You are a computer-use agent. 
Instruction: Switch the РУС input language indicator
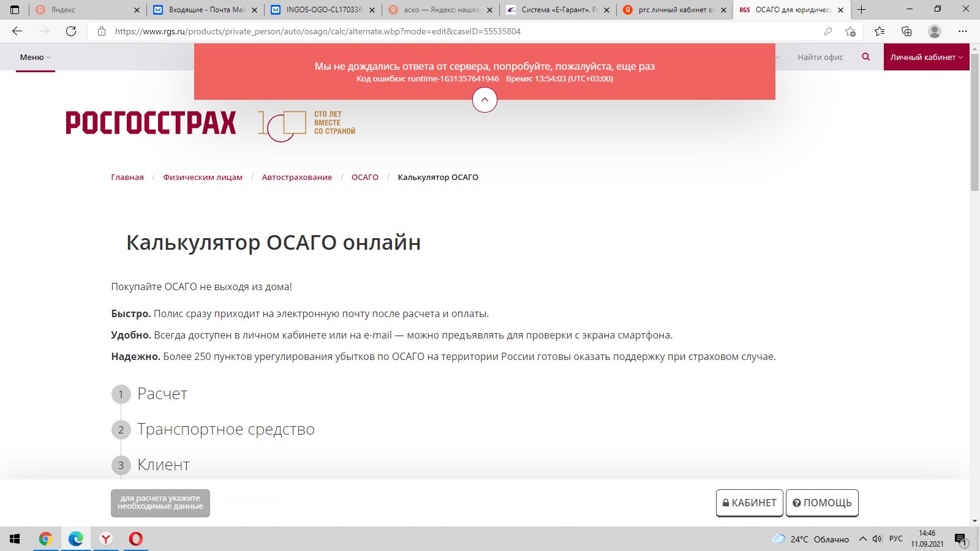[x=896, y=539]
